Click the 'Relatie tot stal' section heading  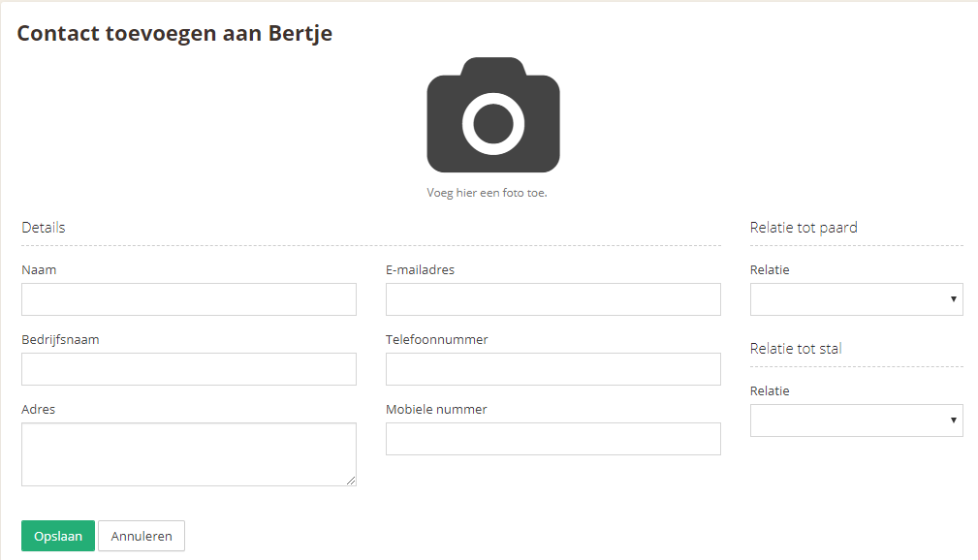pos(796,349)
